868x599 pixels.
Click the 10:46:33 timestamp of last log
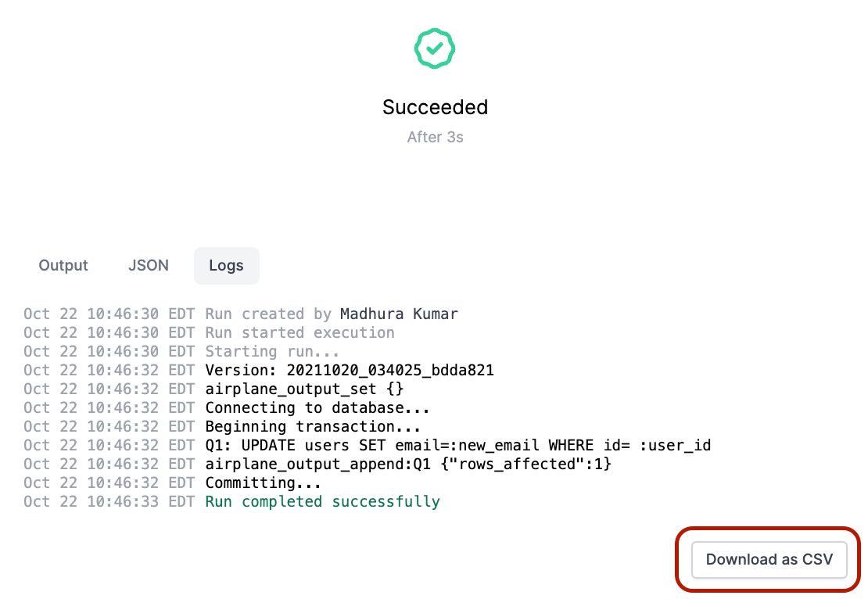coord(123,502)
